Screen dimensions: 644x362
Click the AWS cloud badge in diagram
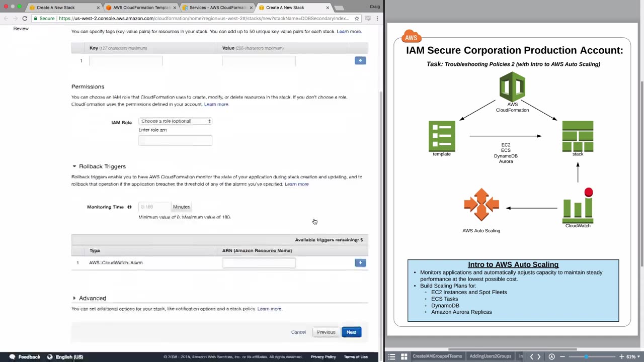[411, 37]
